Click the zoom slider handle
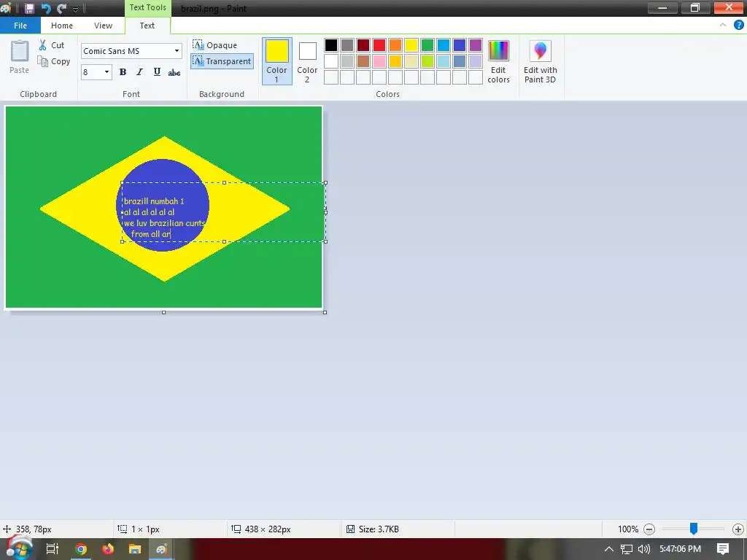The image size is (747, 560). tap(694, 528)
